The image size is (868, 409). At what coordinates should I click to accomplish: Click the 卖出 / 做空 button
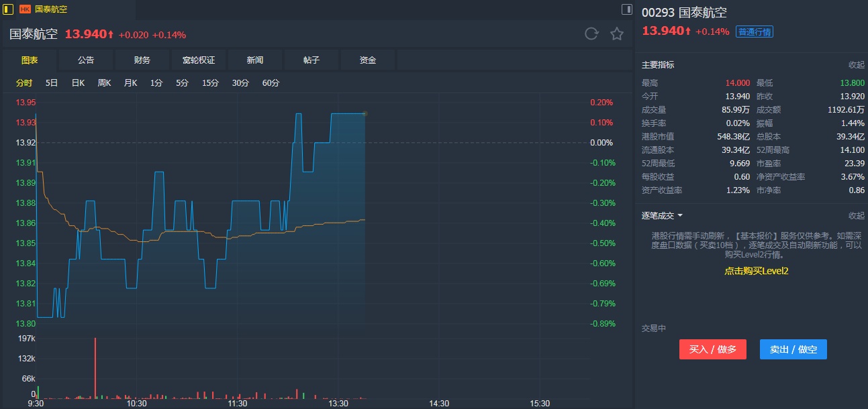point(793,349)
